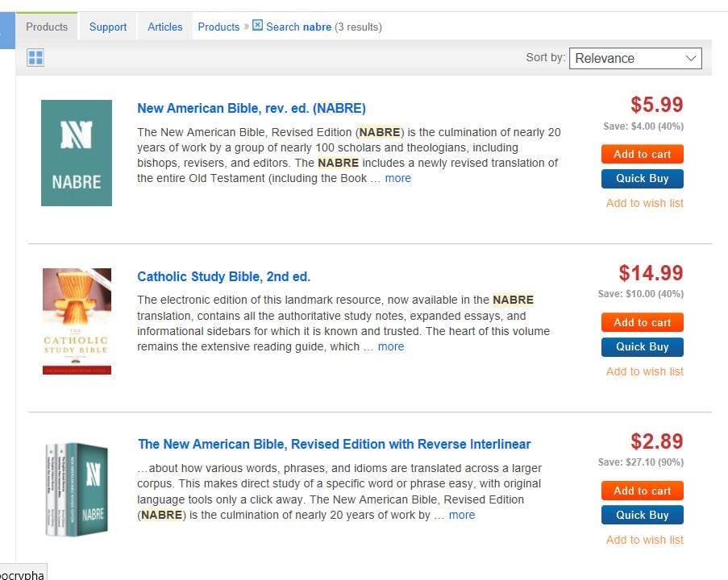728x580 pixels.
Task: Add Catholic Study Bible to wish list
Action: tap(644, 371)
